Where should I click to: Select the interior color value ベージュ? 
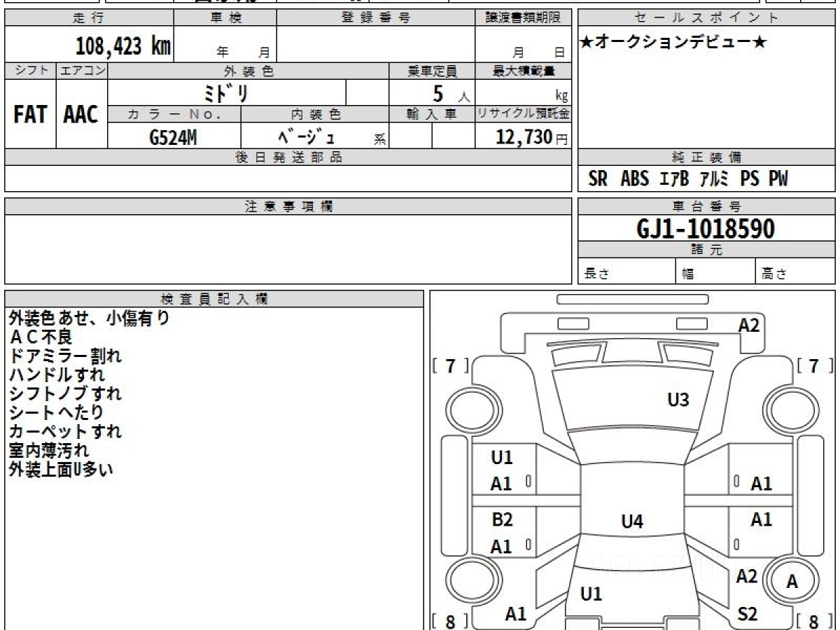(x=306, y=137)
